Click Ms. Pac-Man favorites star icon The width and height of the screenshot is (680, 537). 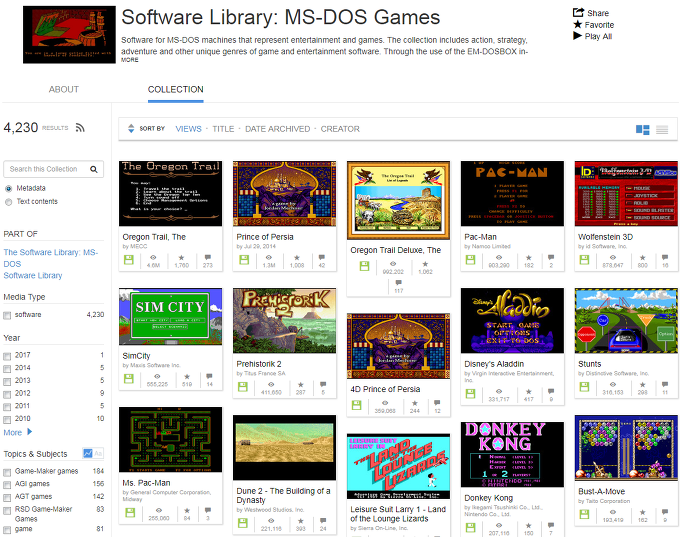(187, 511)
